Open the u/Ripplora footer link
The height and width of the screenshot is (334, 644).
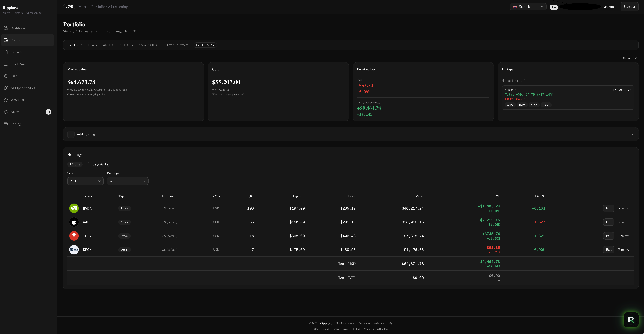(x=382, y=329)
